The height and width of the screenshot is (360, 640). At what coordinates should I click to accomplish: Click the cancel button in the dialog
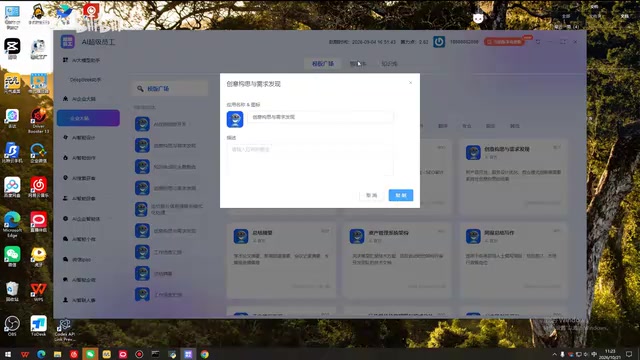[371, 195]
